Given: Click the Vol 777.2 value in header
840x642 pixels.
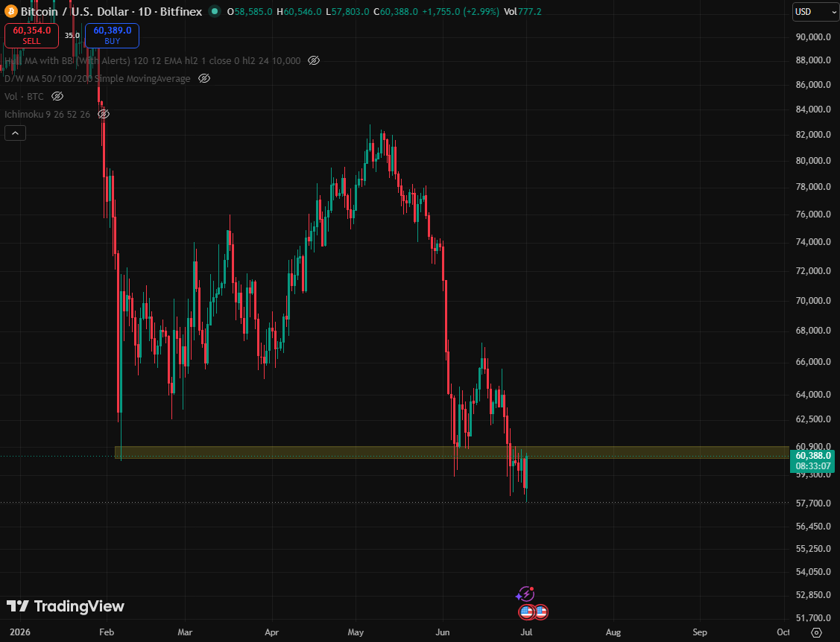Looking at the screenshot, I should pos(522,11).
